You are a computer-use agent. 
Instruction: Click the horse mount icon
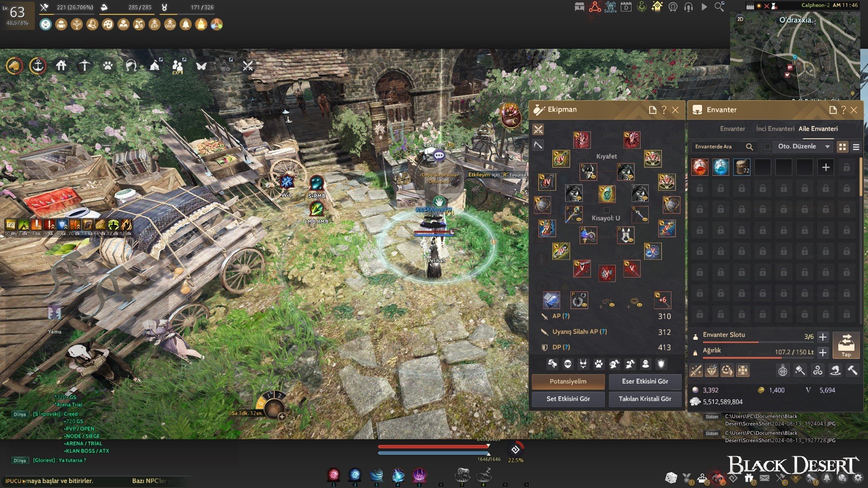[x=14, y=66]
